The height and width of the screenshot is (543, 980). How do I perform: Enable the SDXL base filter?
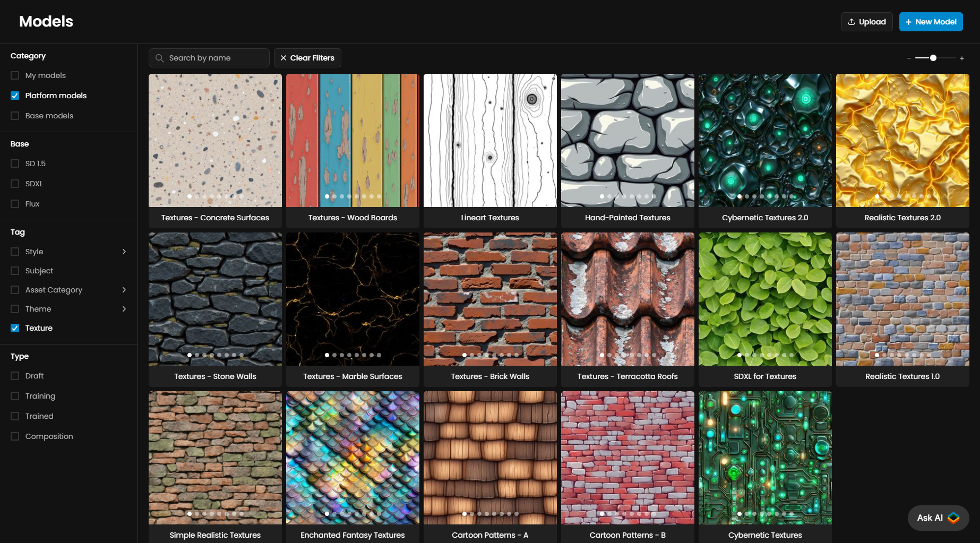coord(15,184)
